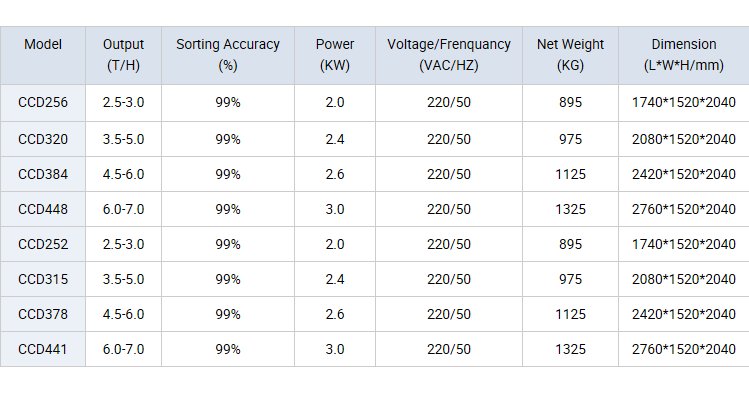Select the Power (KW) header cell
This screenshot has height=400, width=749.
pyautogui.click(x=335, y=55)
